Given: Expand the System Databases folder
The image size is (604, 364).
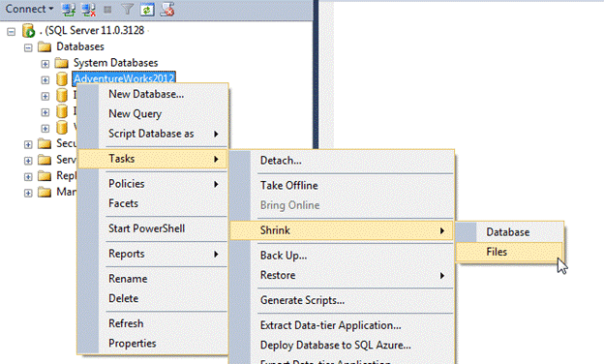Looking at the screenshot, I should 45,64.
